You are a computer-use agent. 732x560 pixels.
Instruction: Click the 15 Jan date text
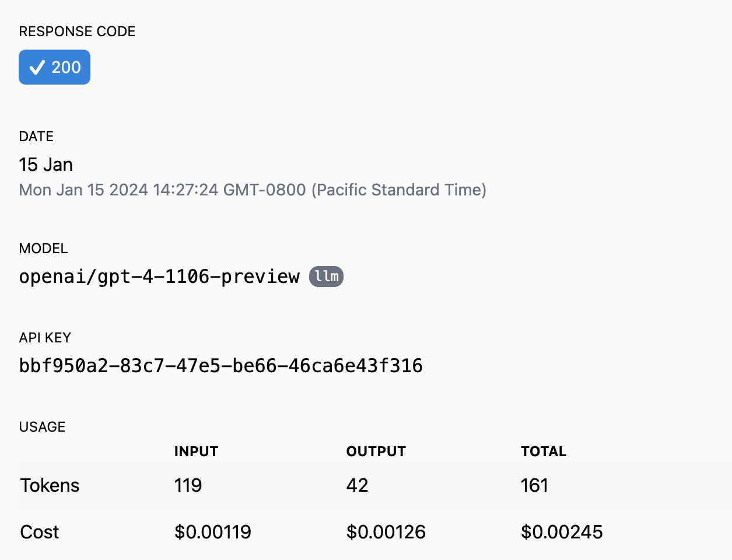[46, 164]
